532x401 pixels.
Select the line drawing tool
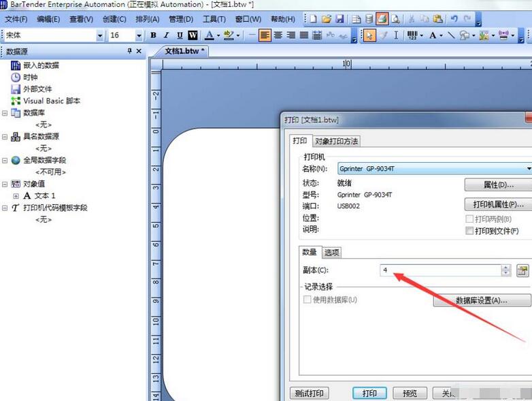point(451,35)
